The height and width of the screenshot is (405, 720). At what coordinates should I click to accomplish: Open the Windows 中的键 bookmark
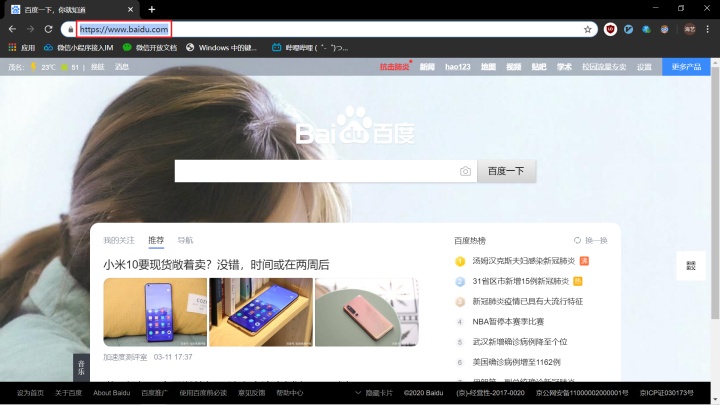pyautogui.click(x=221, y=47)
